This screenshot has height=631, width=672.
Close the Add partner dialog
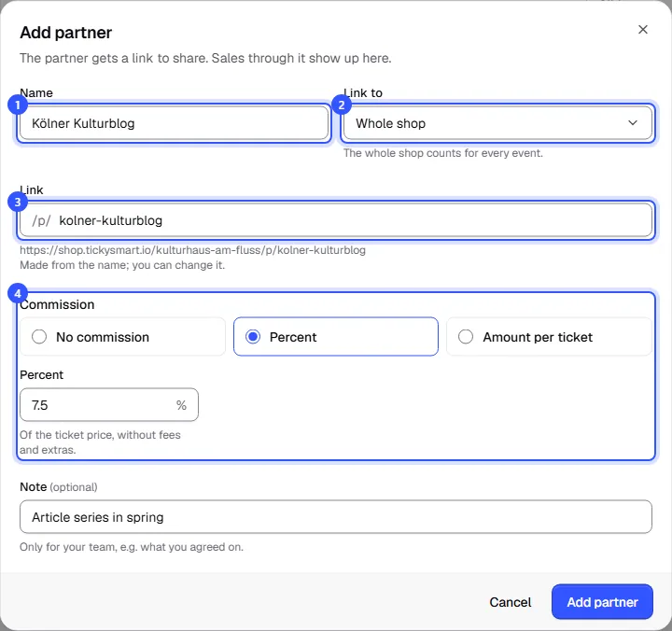(642, 30)
